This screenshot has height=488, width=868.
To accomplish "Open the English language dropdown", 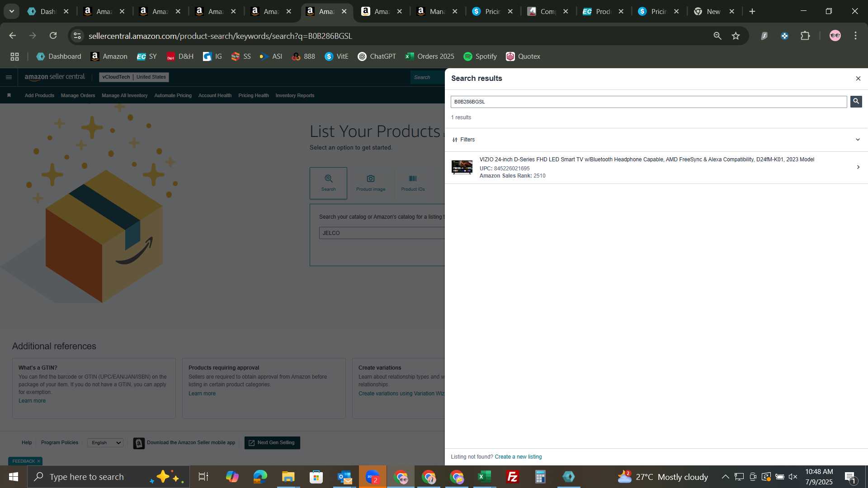I will tap(105, 443).
